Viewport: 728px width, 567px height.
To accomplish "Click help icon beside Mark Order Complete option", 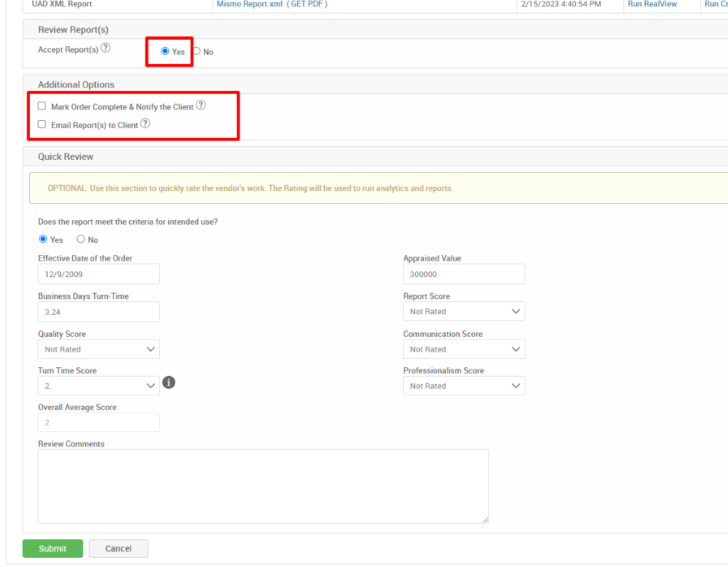I will [200, 104].
